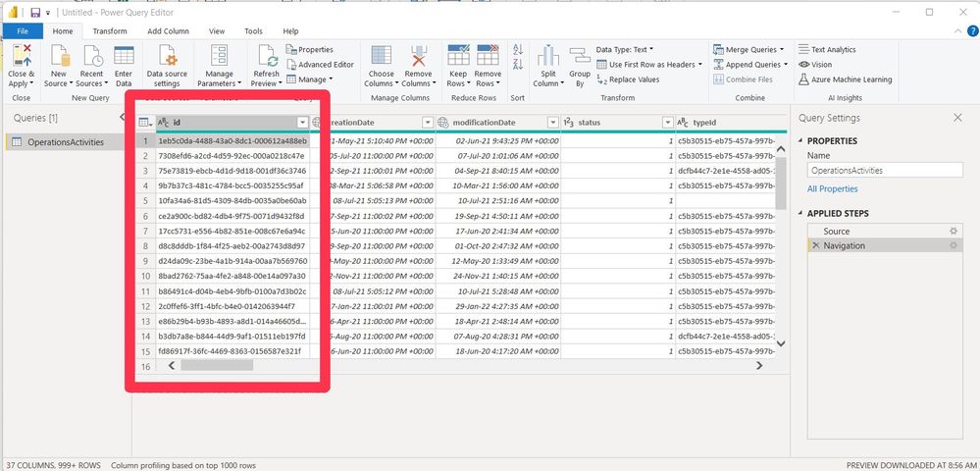This screenshot has width=980, height=471.
Task: Select the id column header
Action: 232,123
